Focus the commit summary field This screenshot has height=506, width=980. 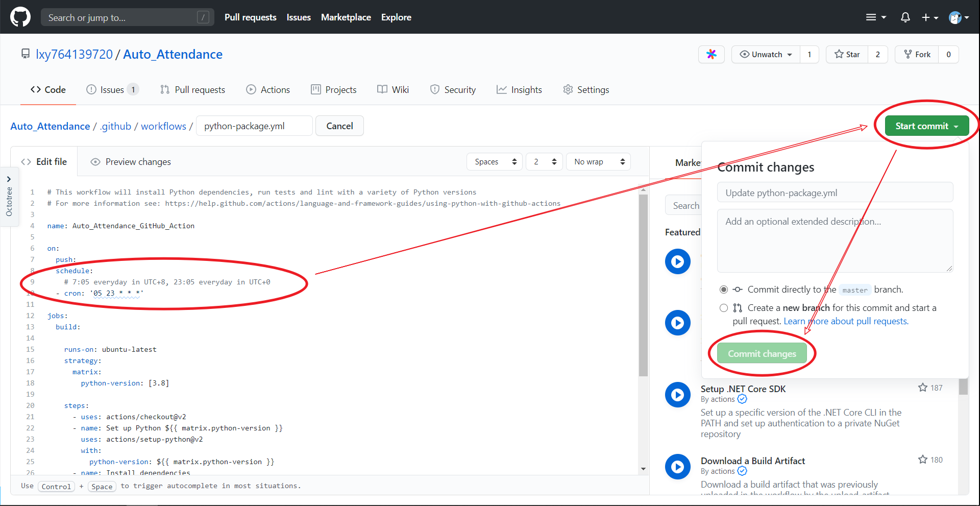[835, 192]
